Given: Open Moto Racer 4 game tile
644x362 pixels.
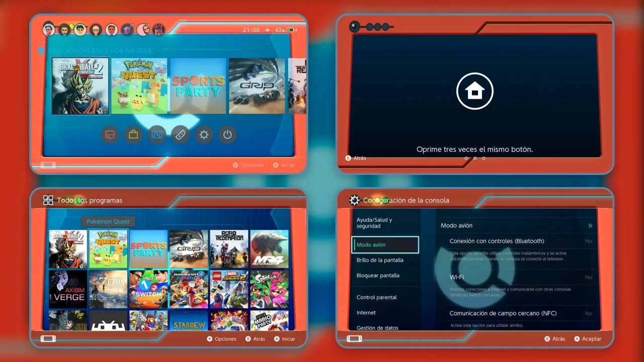Looking at the screenshot, I should point(269,249).
